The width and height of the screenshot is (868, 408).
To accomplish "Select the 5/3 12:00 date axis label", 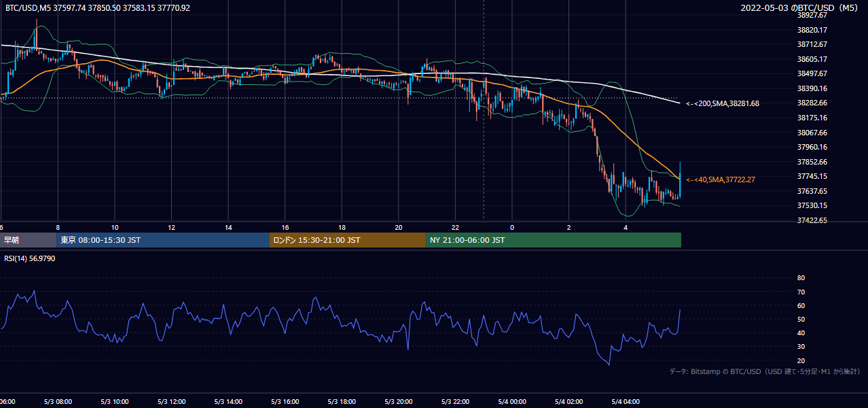I will click(171, 402).
